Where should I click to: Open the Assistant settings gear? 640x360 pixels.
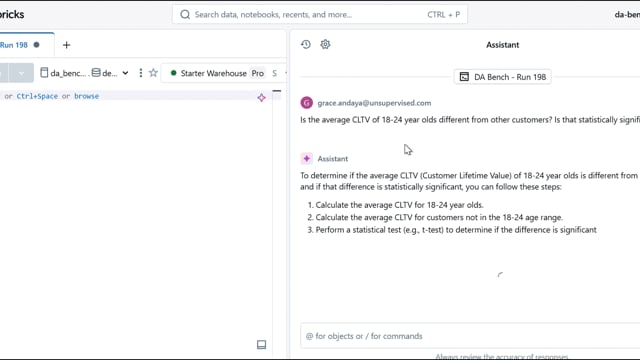(x=325, y=44)
